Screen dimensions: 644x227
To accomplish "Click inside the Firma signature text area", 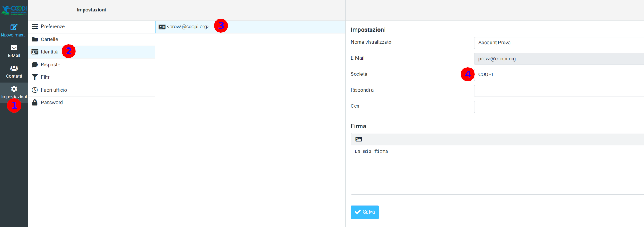I will coord(497,170).
